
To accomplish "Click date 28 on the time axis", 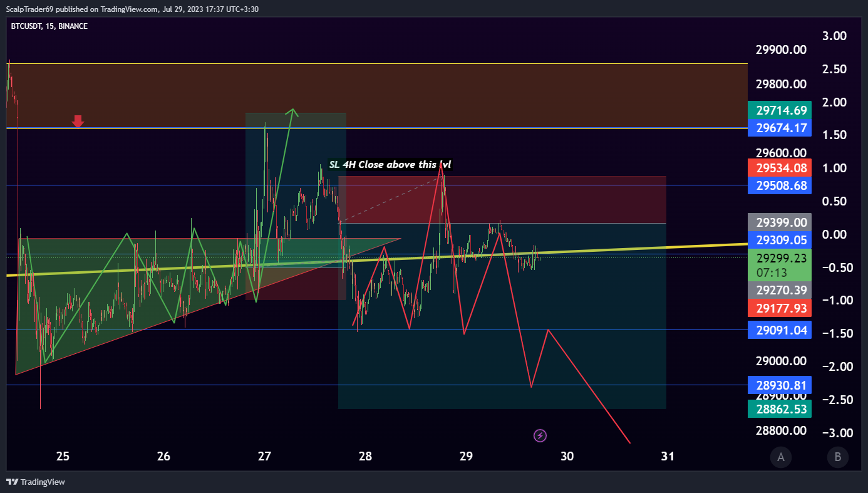I will (365, 457).
